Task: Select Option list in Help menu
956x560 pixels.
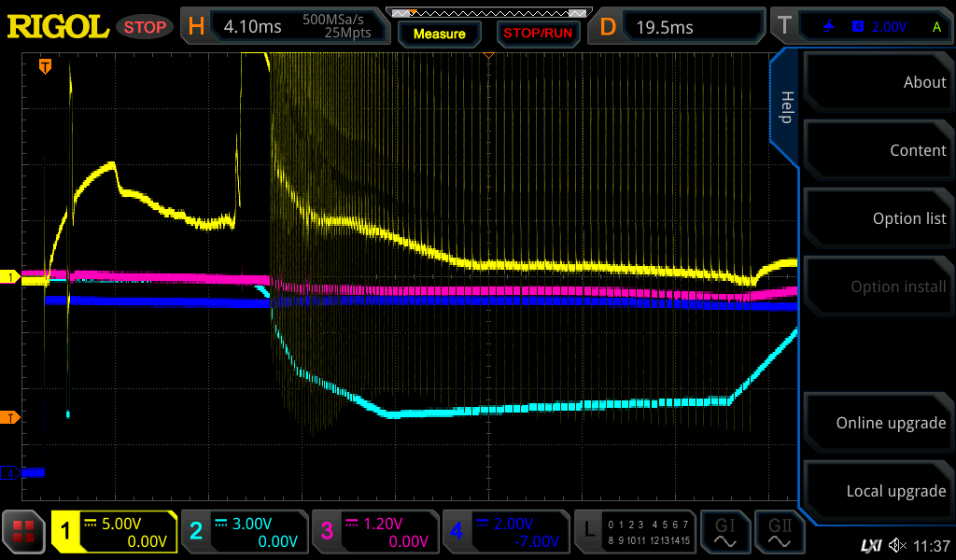Action: 877,218
